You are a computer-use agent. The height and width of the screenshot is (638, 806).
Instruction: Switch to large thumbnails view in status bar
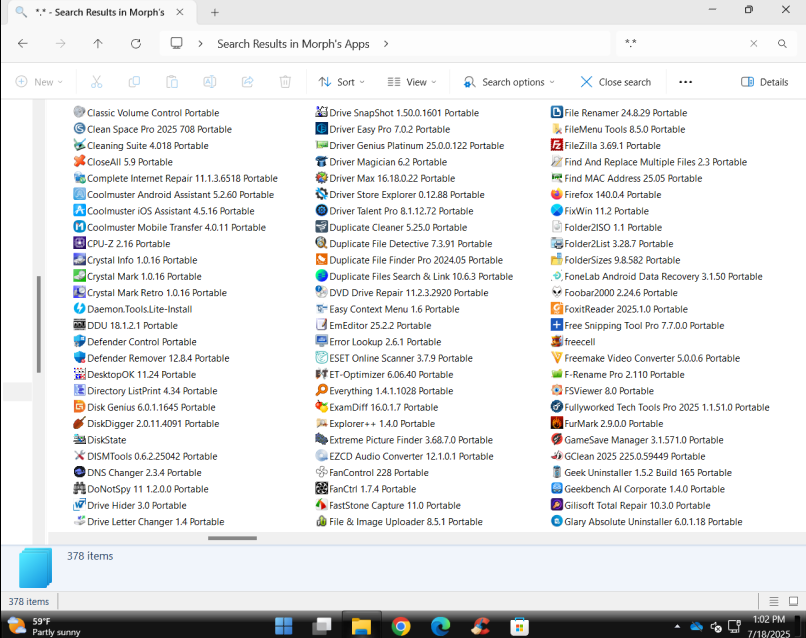[794, 601]
